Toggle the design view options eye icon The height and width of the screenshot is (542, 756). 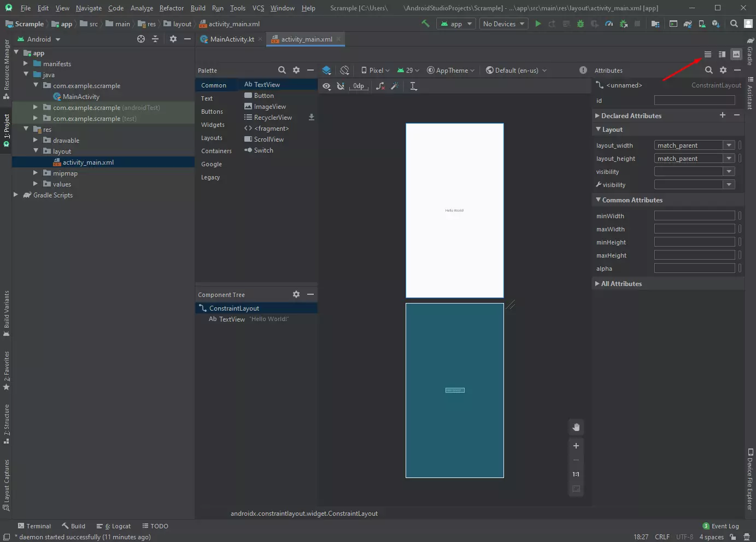point(326,86)
